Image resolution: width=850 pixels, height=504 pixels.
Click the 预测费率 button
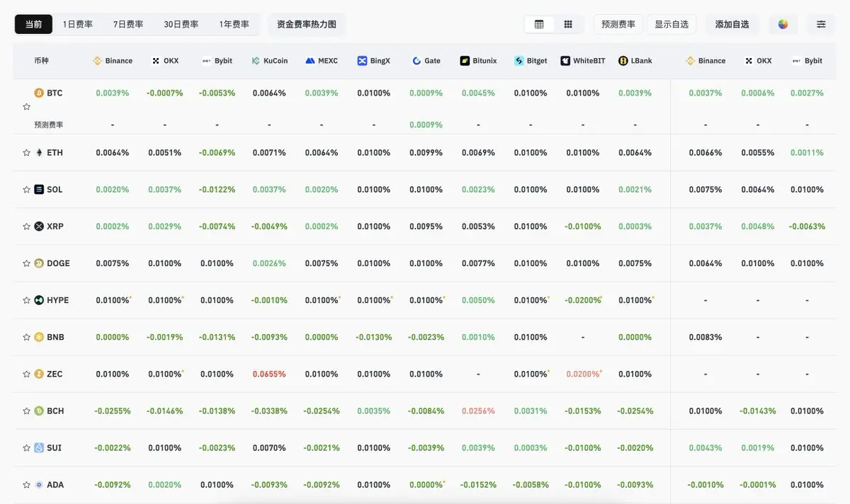(618, 24)
